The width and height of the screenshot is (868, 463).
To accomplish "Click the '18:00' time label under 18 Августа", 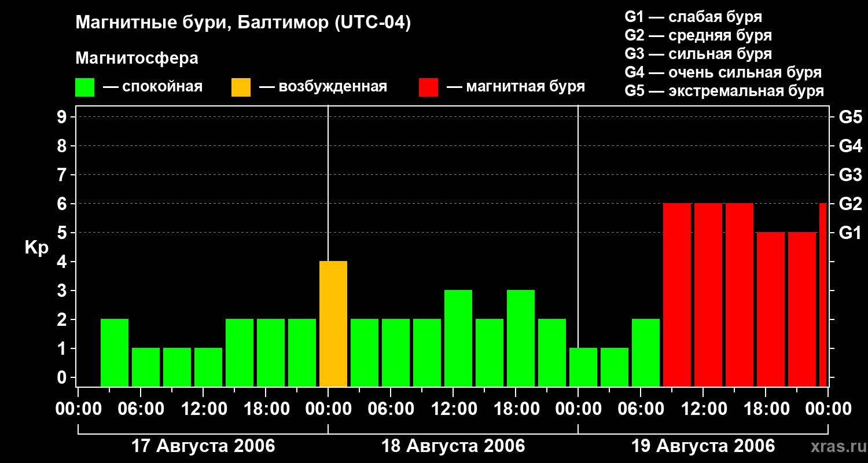I will coord(516,409).
